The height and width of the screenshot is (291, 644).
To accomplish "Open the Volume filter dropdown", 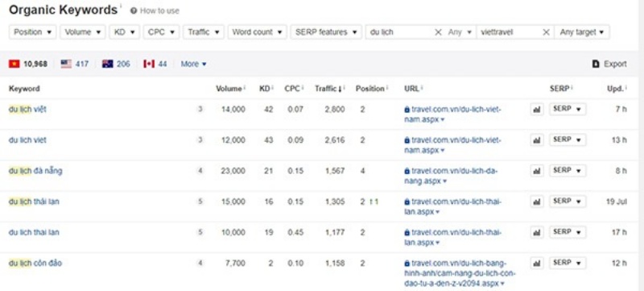I will click(x=83, y=32).
